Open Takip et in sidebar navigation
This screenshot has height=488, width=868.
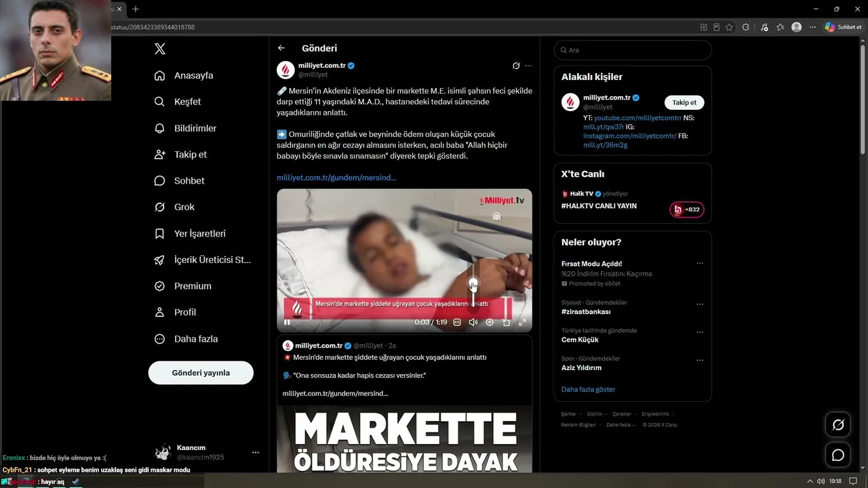click(180, 155)
